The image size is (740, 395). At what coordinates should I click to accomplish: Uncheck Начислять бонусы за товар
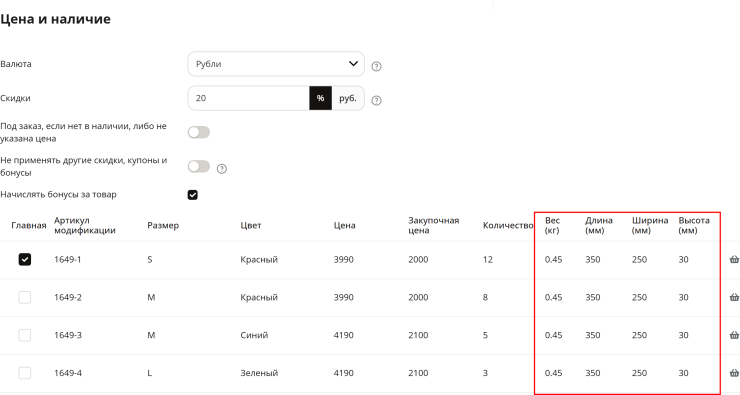(193, 194)
